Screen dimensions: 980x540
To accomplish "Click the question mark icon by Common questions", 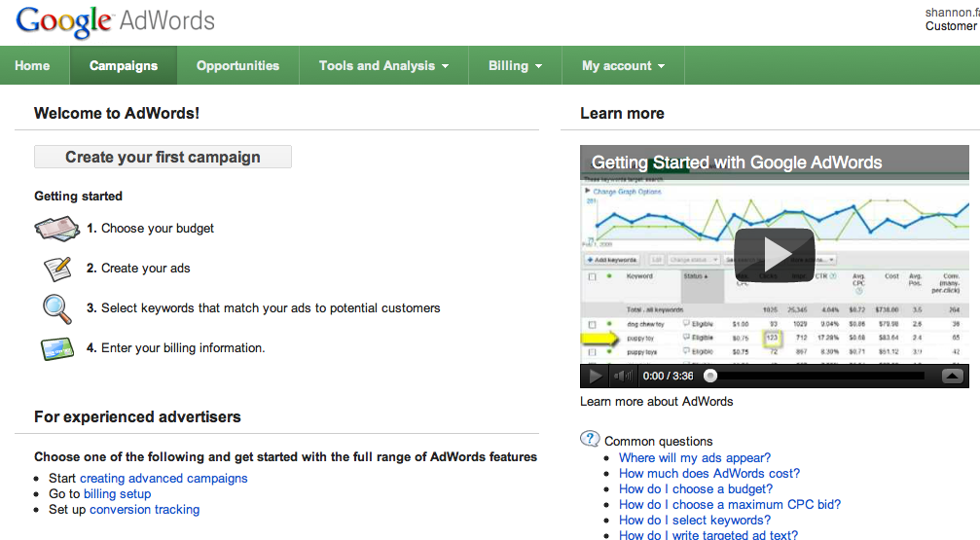I will coord(590,438).
